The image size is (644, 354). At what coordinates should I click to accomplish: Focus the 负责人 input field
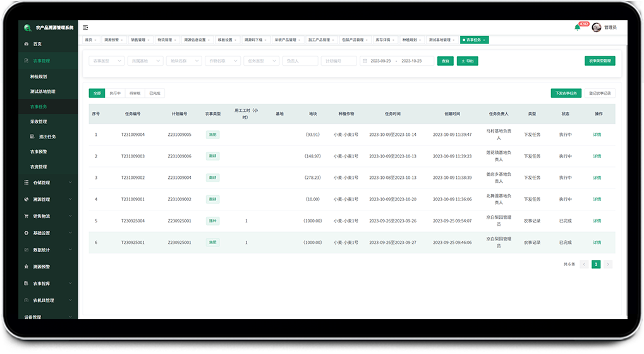point(300,61)
